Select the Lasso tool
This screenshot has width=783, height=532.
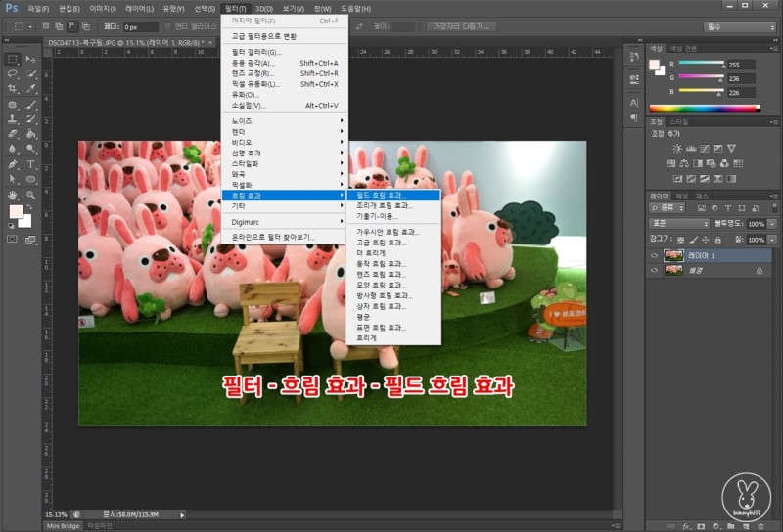(12, 73)
